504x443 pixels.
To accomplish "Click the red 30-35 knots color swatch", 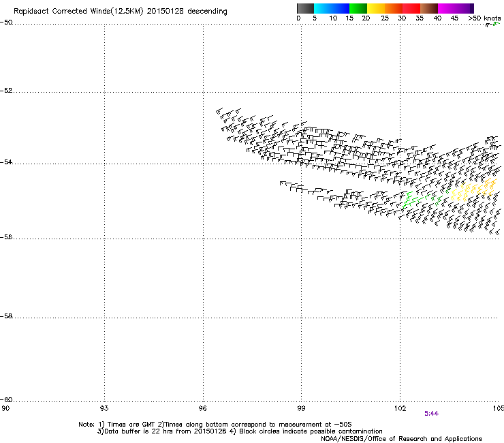I will [x=411, y=8].
